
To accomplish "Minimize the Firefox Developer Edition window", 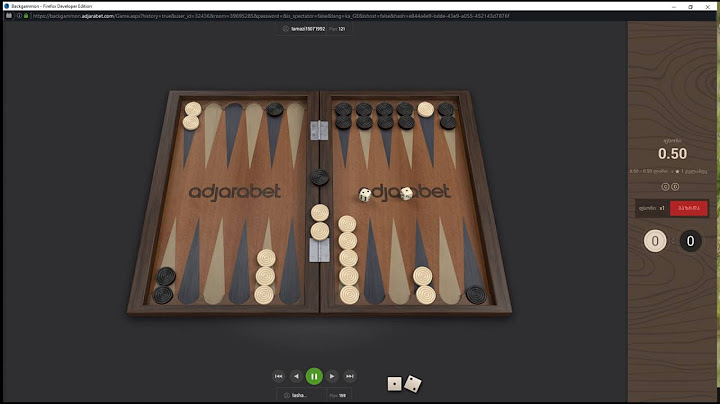I will pyautogui.click(x=674, y=6).
